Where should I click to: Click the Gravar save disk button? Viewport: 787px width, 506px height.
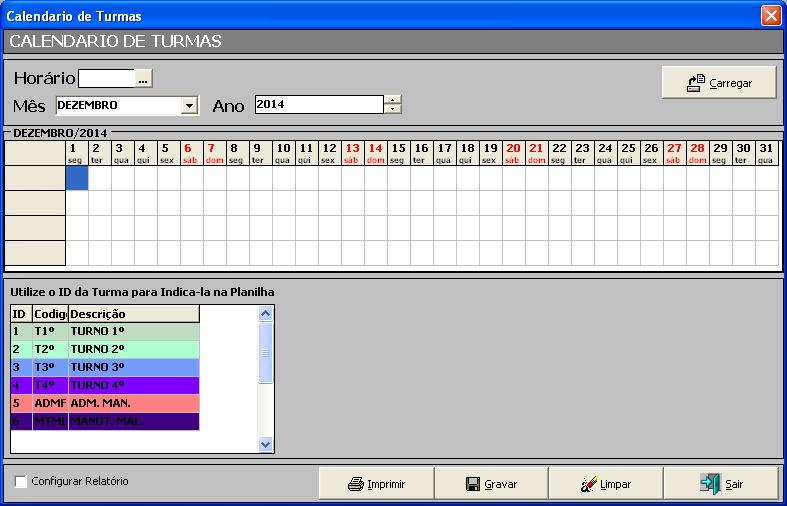pyautogui.click(x=491, y=483)
